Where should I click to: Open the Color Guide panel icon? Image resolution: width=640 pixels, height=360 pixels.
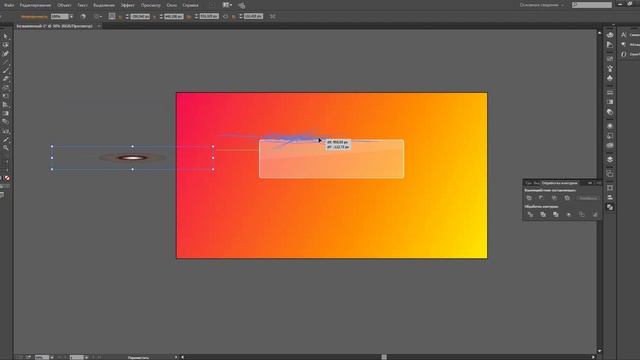(610, 45)
